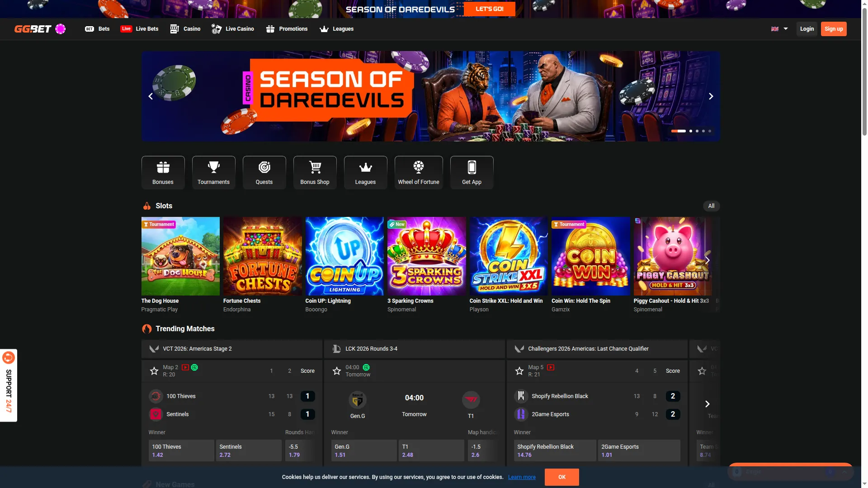Open live stream icon for 100 Thieves match
This screenshot has height=488, width=868.
tap(185, 367)
